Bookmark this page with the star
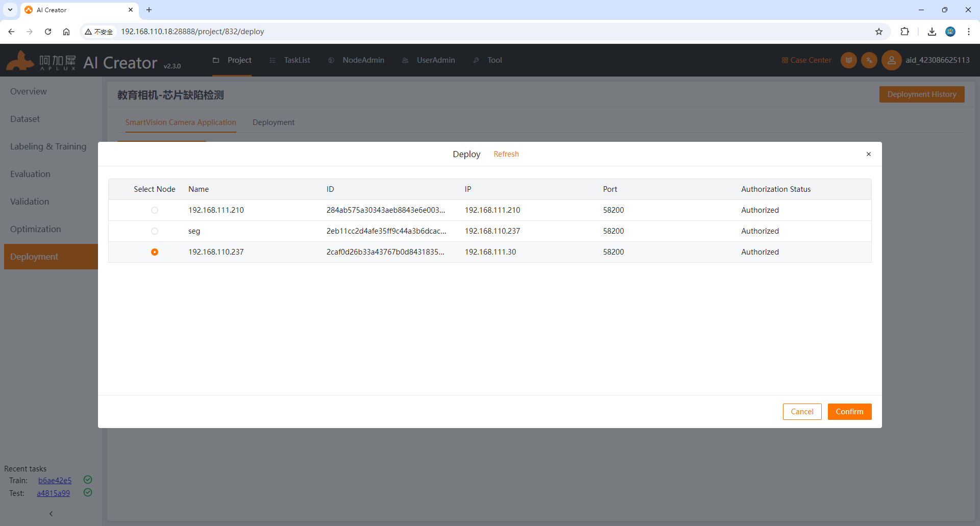This screenshot has width=980, height=526. [x=879, y=32]
